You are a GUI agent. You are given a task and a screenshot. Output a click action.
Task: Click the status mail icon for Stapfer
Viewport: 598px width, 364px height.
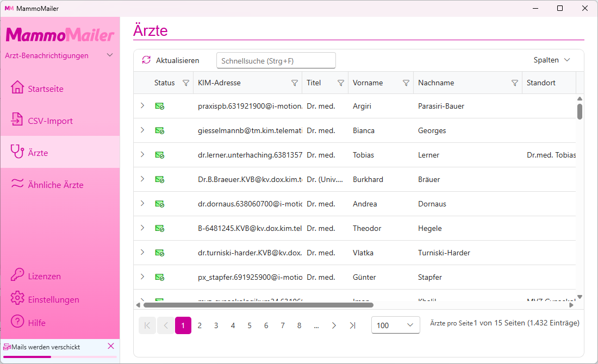click(x=160, y=278)
